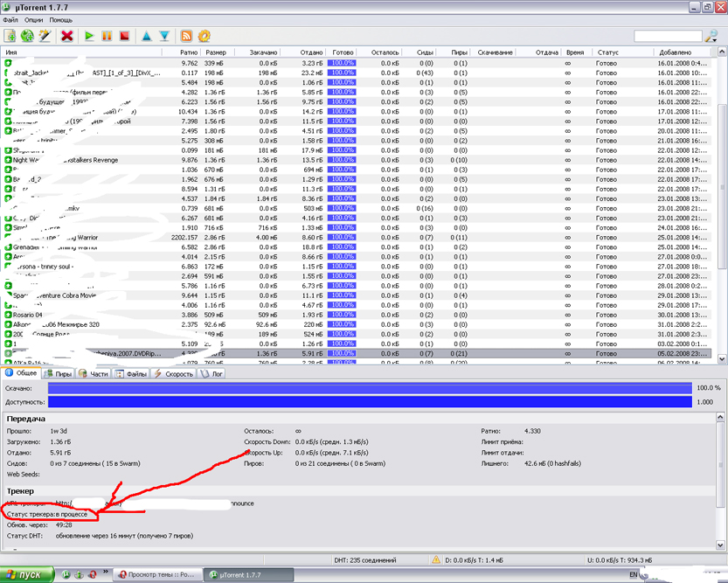Viewport: 728px width, 583px height.
Task: Sort by the Ратио column header
Action: pos(181,52)
